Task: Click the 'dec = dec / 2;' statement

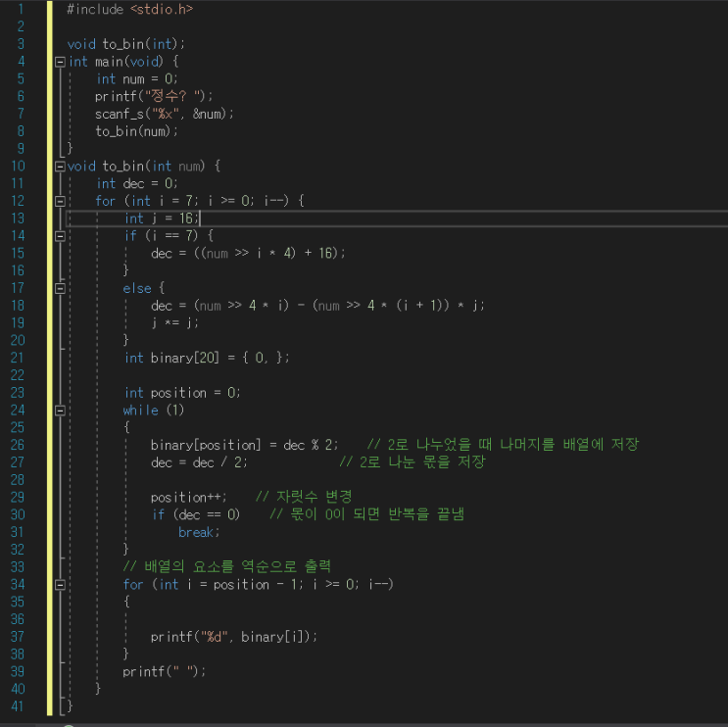Action: click(199, 462)
